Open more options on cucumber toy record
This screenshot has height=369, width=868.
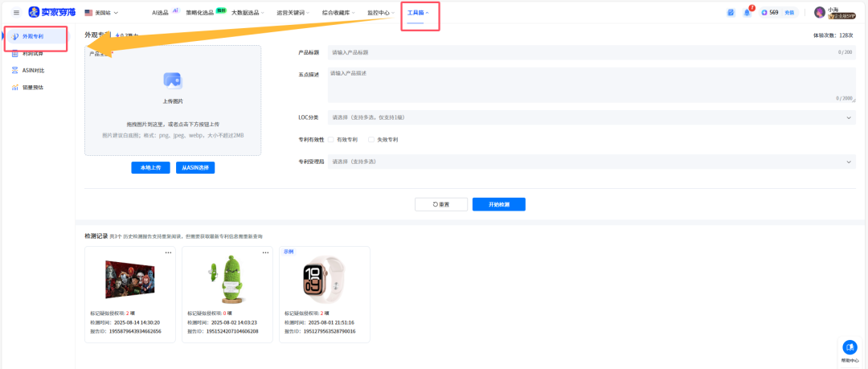point(266,252)
